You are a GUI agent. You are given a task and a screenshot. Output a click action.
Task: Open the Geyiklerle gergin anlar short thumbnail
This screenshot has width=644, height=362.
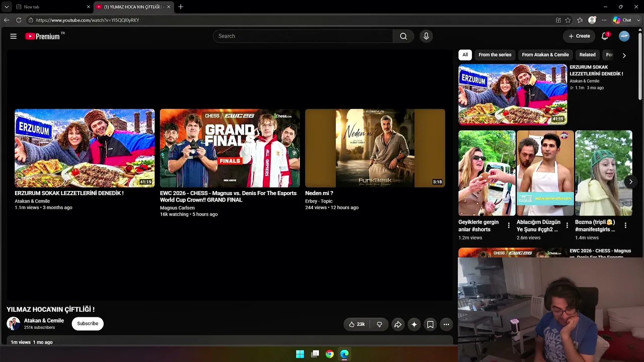[487, 173]
